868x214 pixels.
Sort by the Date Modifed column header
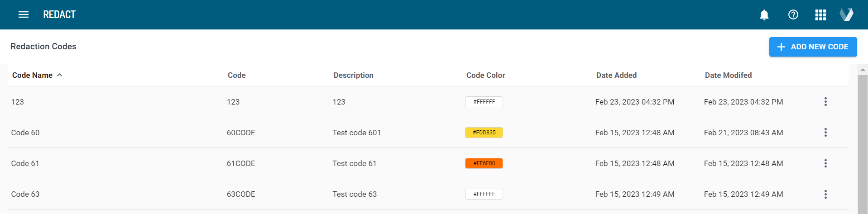(728, 75)
